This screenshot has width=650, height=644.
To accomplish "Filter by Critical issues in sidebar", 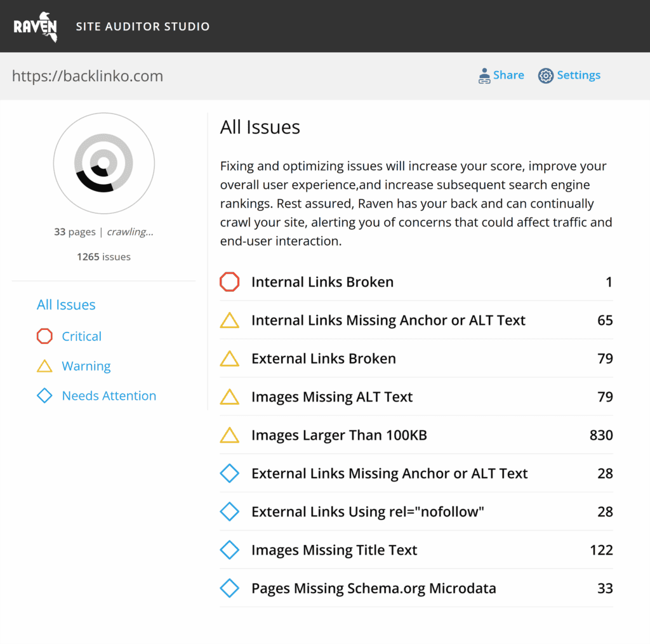I will 81,336.
